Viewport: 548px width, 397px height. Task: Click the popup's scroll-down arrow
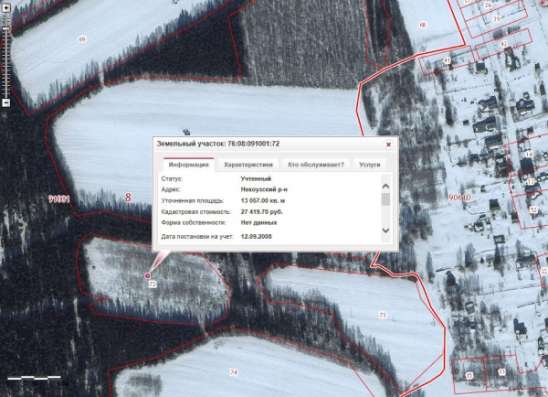point(386,230)
